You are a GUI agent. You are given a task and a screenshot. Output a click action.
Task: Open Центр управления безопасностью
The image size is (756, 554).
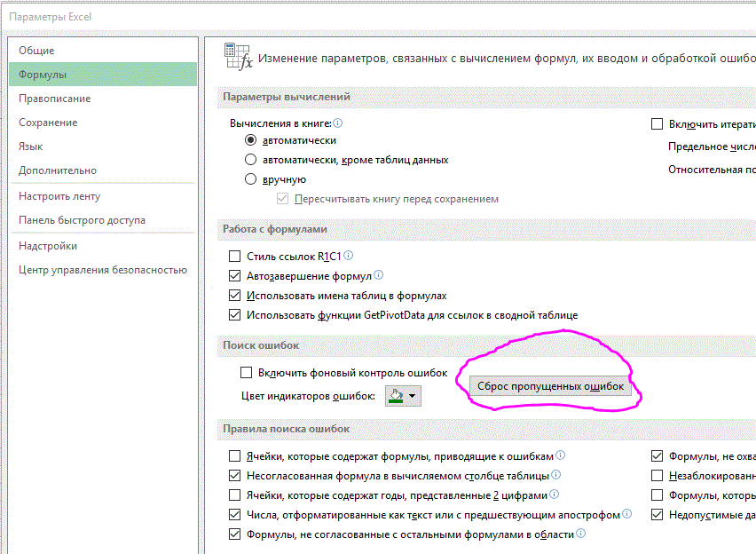tap(103, 270)
